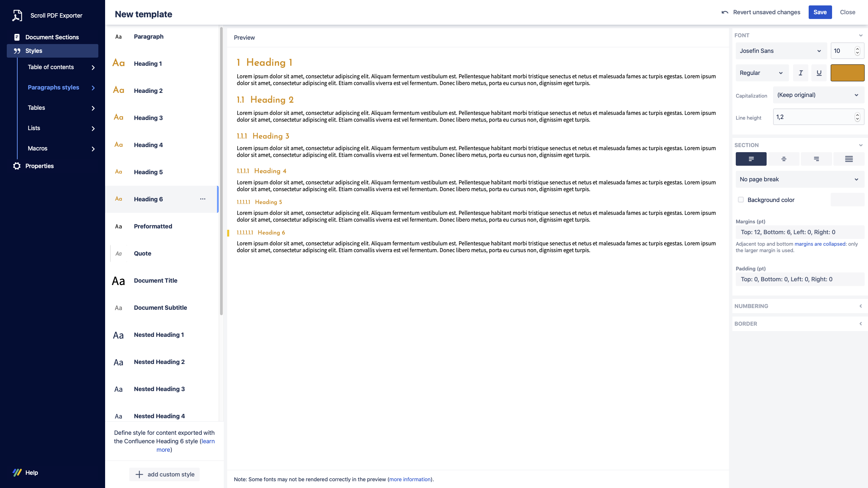Open Properties via the gear icon

pos(17,166)
